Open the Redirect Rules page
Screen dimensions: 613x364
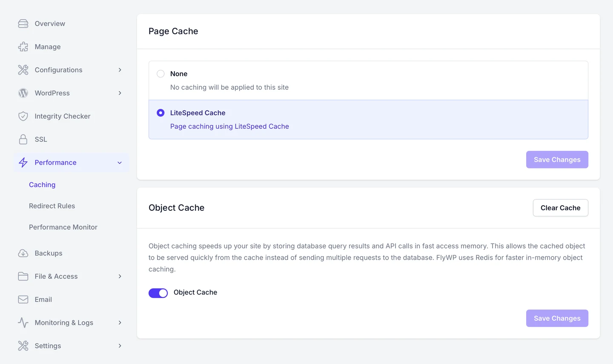(52, 206)
